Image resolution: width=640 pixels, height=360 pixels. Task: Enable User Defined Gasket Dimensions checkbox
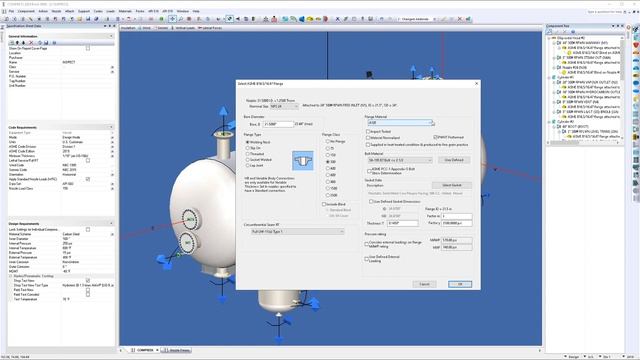371,201
